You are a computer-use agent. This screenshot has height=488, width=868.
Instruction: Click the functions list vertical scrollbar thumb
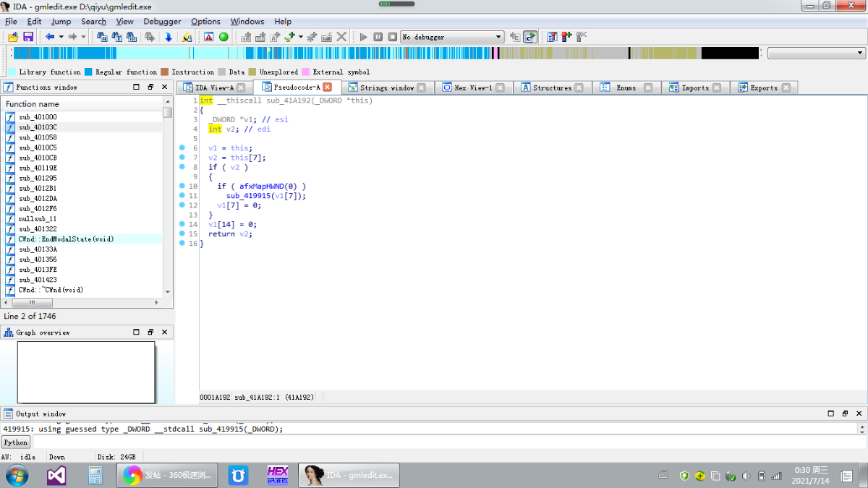tap(167, 113)
